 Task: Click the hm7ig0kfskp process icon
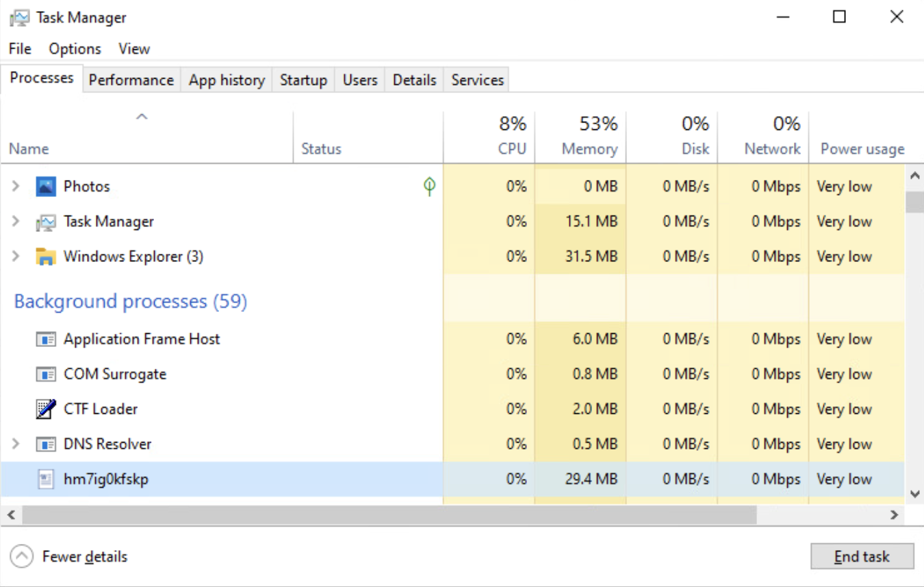(x=46, y=479)
